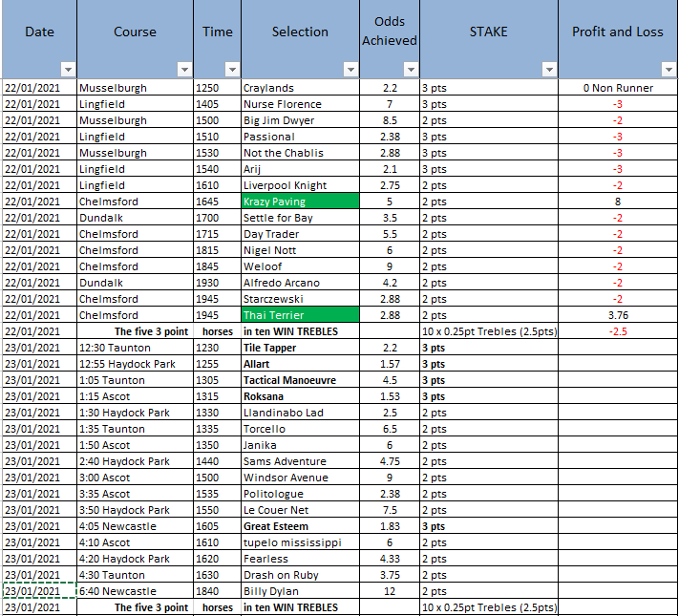679x616 pixels.
Task: Select the Le Couer Net cell
Action: (x=300, y=510)
